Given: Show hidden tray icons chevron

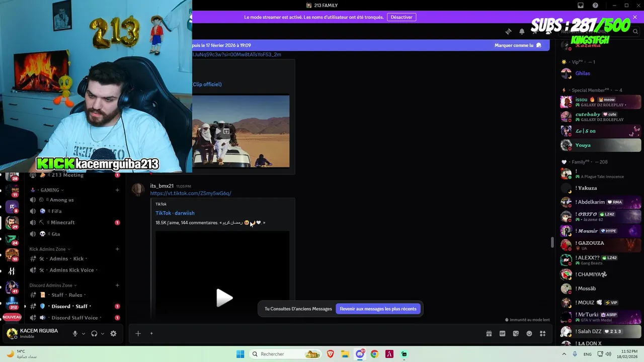Looking at the screenshot, I should (564, 354).
